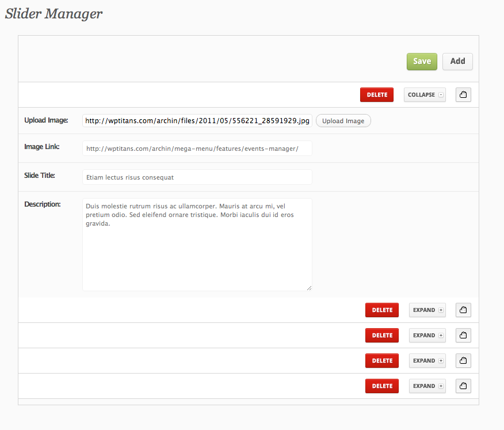Save the slider settings
The image size is (504, 430).
tap(422, 62)
